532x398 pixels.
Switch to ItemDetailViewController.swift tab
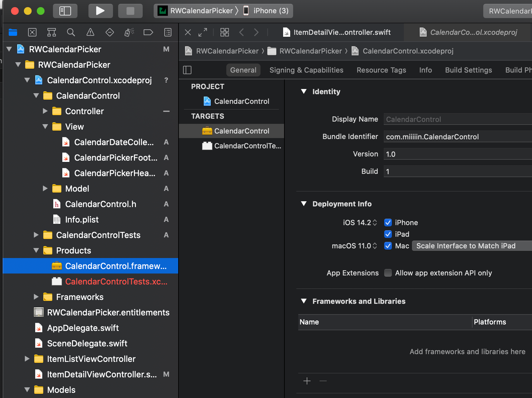point(337,32)
